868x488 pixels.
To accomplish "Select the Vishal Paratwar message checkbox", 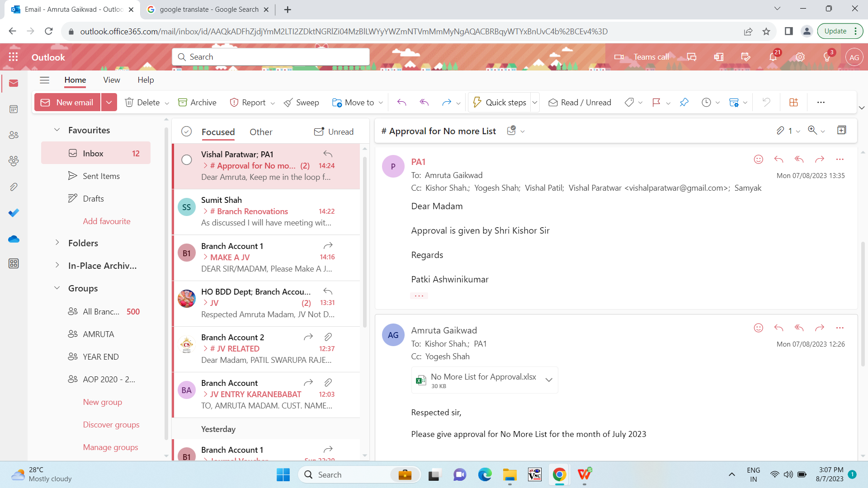I will 187,160.
